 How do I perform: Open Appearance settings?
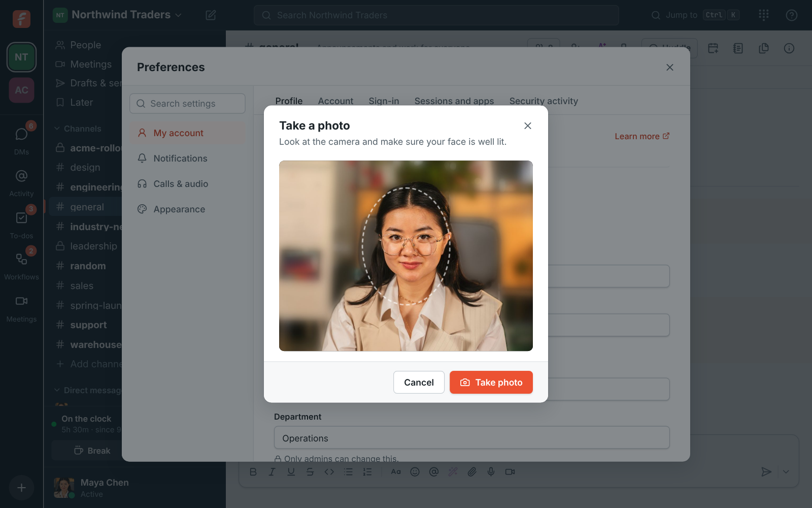coord(187,209)
